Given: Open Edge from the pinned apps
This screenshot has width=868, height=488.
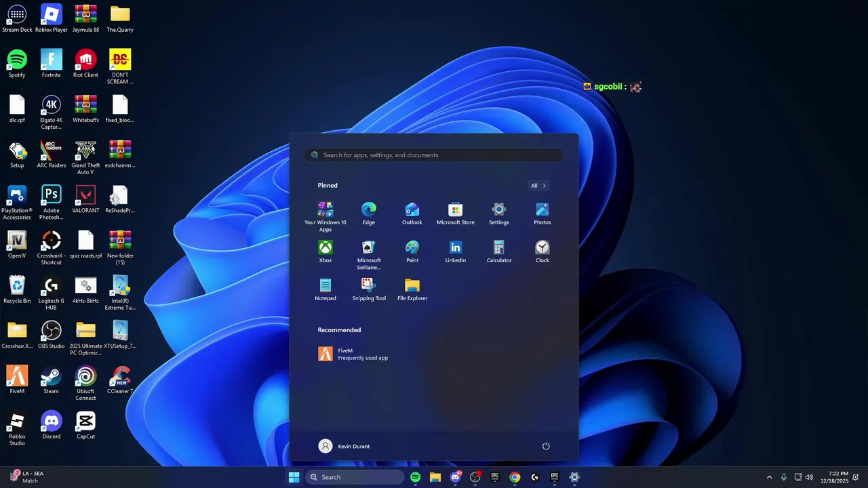Looking at the screenshot, I should pos(368,213).
